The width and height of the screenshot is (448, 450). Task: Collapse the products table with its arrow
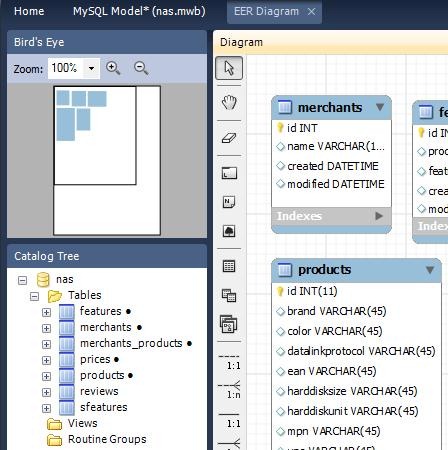[430, 270]
